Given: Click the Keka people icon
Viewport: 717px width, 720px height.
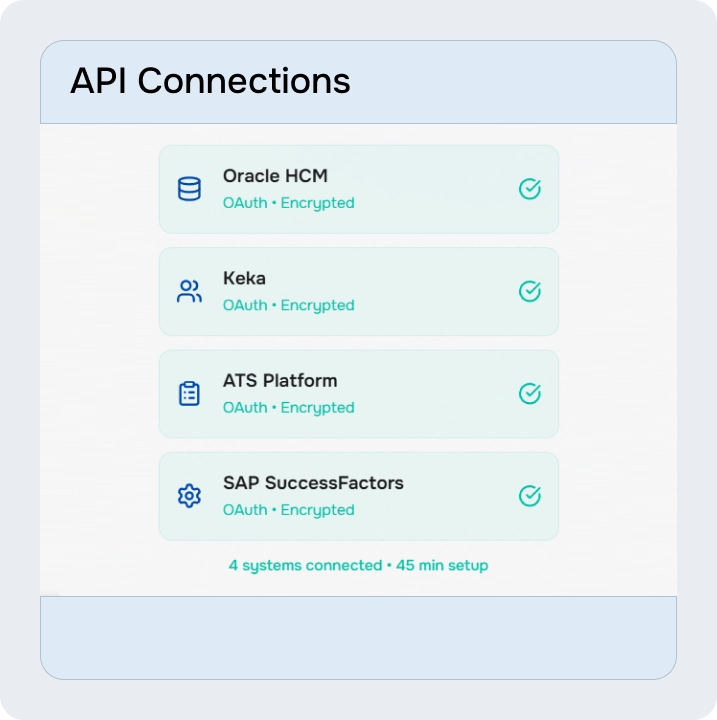Looking at the screenshot, I should [x=189, y=291].
